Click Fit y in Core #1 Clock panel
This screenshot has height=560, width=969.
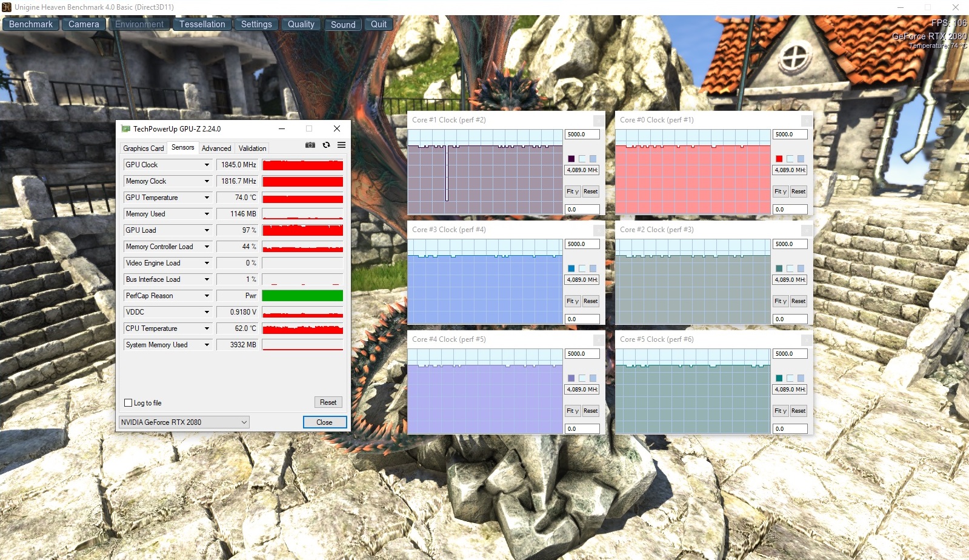point(573,192)
